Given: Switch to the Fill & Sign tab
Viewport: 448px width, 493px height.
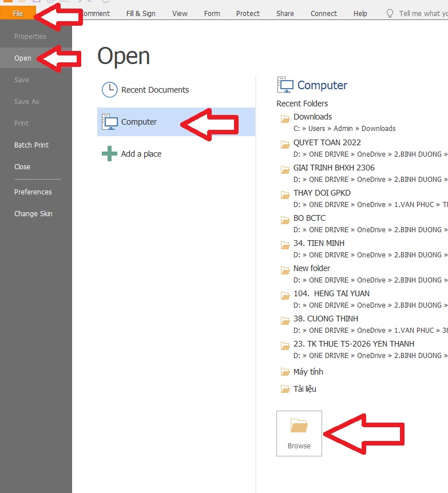Looking at the screenshot, I should click(x=141, y=14).
